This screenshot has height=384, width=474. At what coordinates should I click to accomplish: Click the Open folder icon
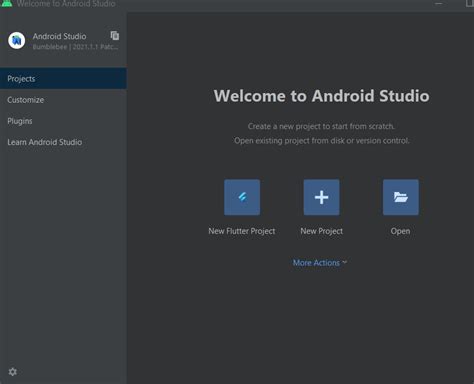click(x=401, y=197)
